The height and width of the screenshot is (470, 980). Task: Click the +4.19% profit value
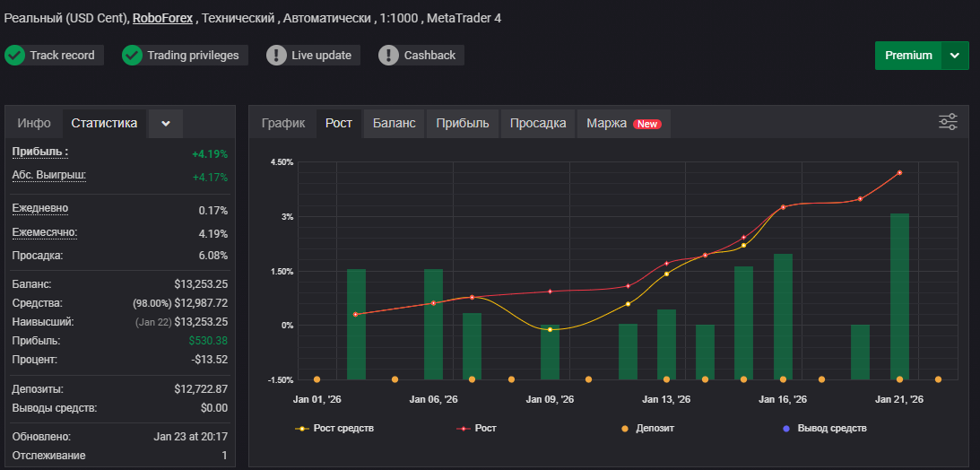(210, 153)
